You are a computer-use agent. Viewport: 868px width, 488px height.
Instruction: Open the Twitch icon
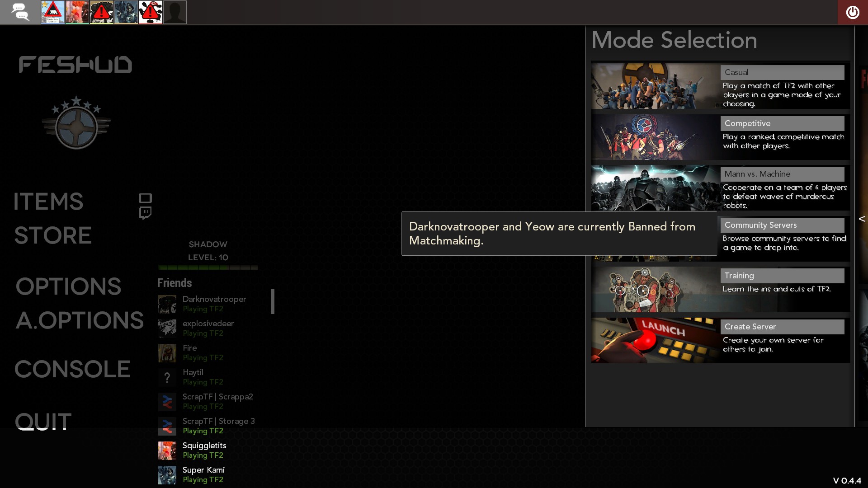(145, 213)
